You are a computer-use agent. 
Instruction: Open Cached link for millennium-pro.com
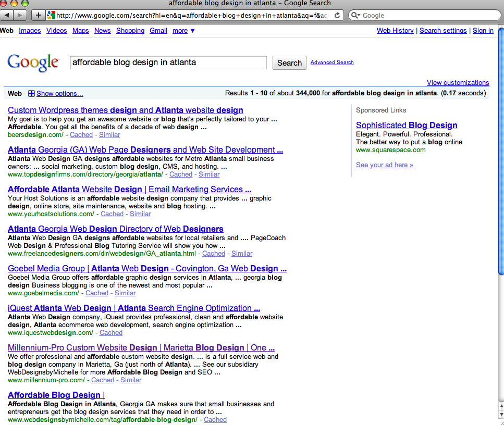click(x=103, y=380)
